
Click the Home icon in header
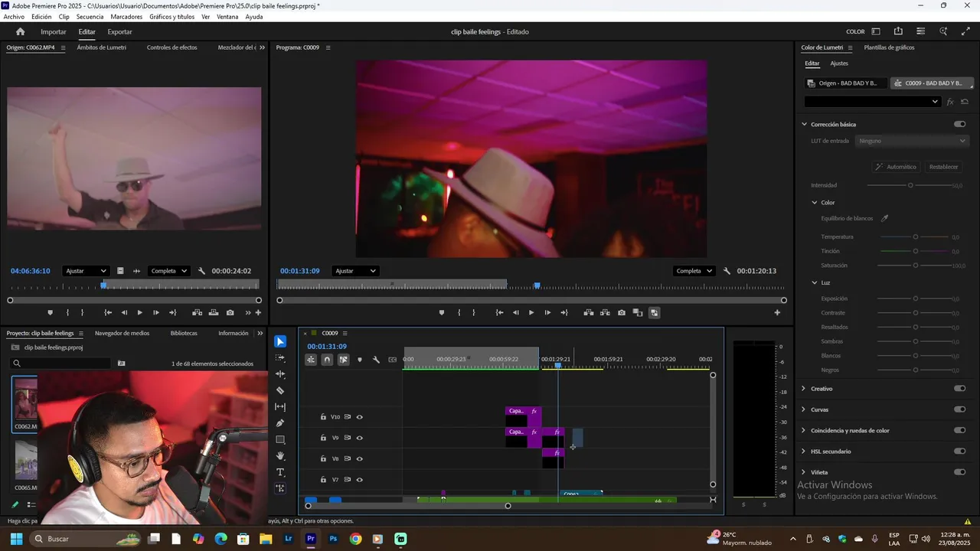pos(21,32)
